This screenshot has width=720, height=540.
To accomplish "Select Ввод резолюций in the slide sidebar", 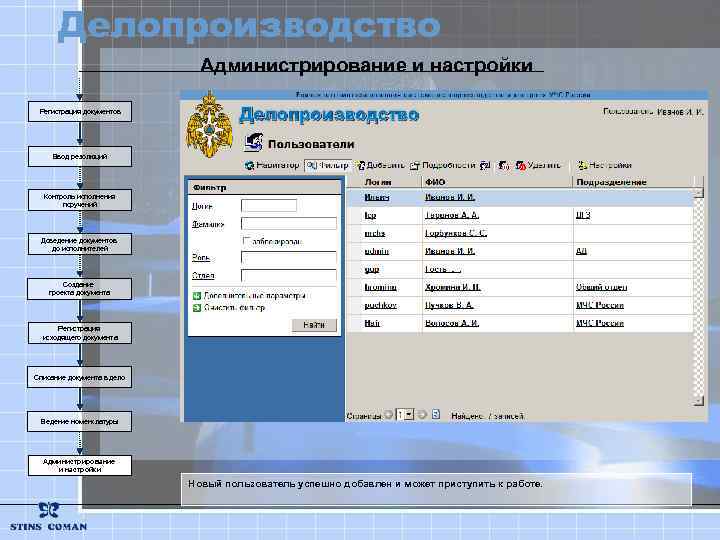I will pos(80,157).
